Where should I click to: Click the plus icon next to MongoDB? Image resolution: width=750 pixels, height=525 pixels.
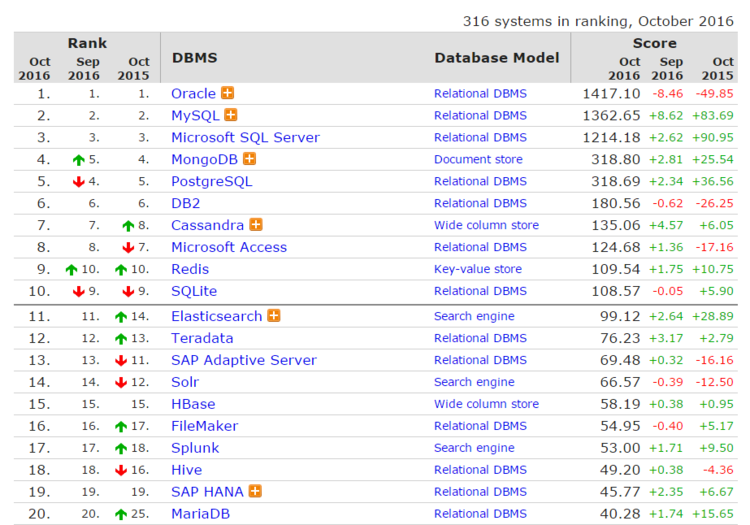point(250,159)
